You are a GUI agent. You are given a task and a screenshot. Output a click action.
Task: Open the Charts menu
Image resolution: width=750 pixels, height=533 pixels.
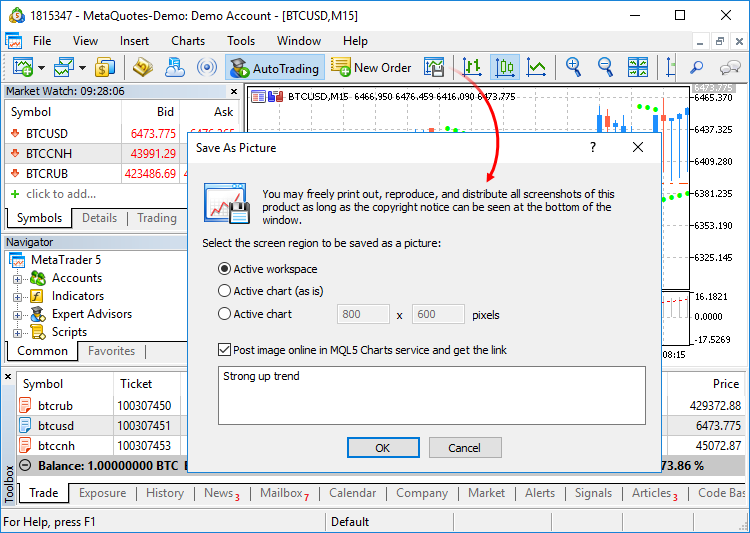[x=188, y=41]
